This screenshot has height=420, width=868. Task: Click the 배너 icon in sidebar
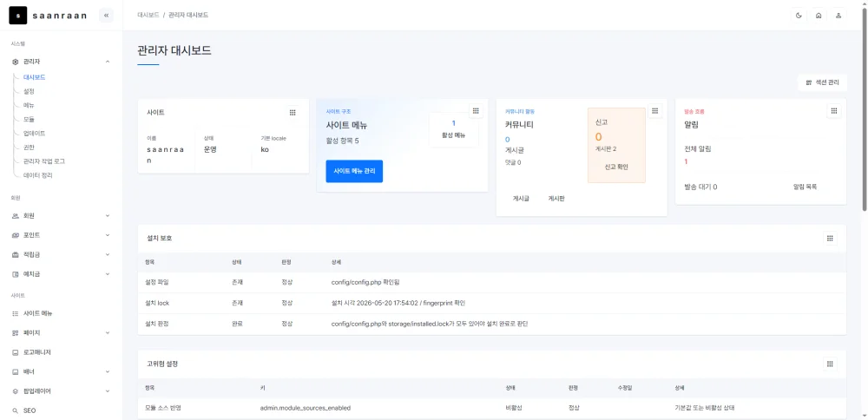pos(16,372)
